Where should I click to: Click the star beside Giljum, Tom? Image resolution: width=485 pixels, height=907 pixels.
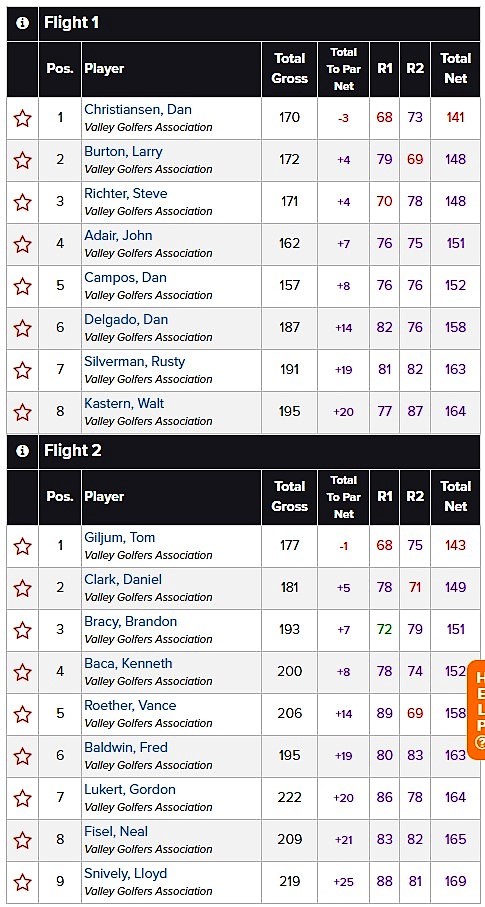click(23, 546)
